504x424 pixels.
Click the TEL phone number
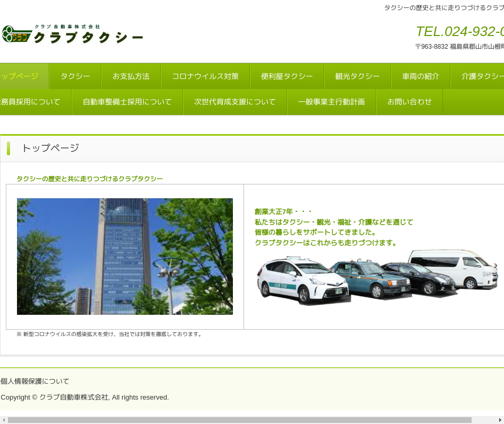[459, 32]
